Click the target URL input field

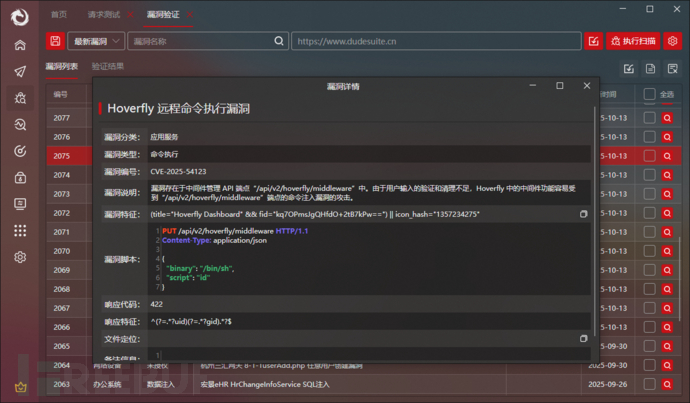(x=436, y=41)
